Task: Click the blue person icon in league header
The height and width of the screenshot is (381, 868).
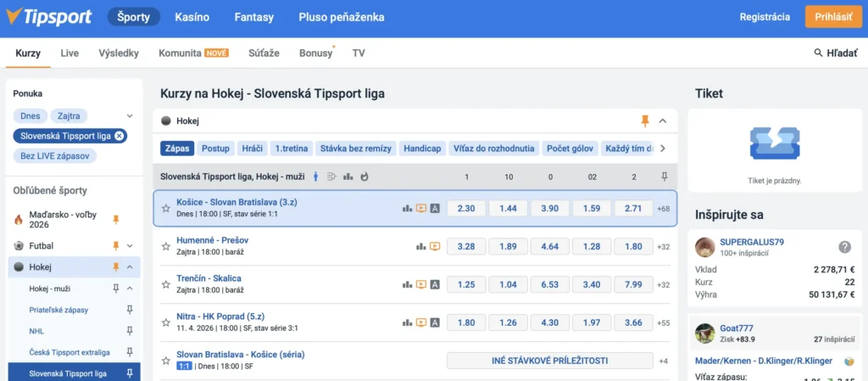Action: 316,176
